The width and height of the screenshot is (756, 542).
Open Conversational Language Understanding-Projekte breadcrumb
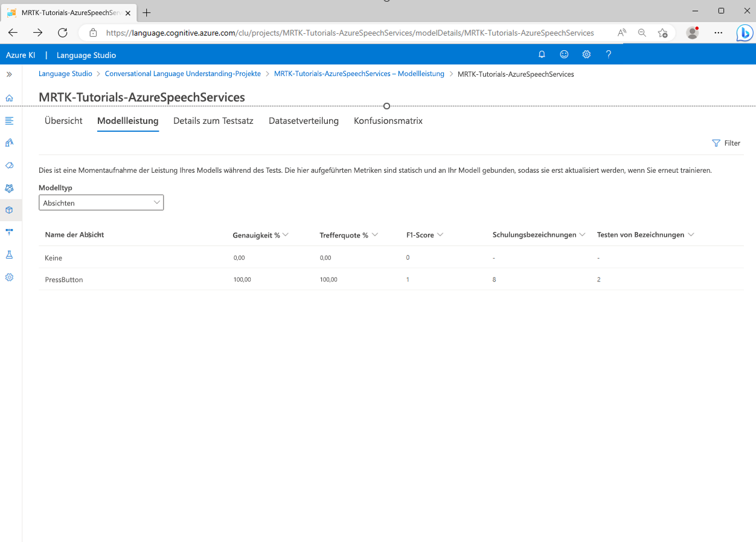(182, 74)
